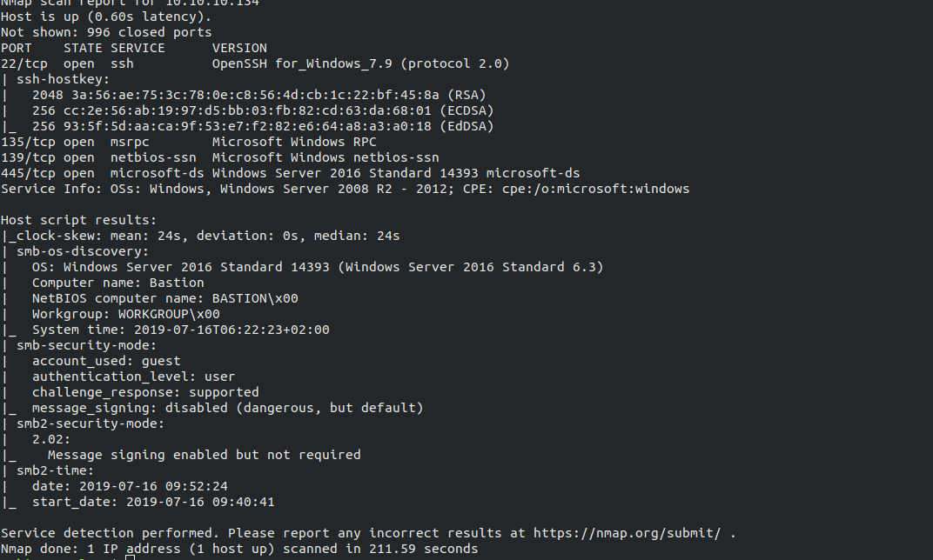This screenshot has width=933, height=560.
Task: Click the Computer name: Bastion text
Action: (x=117, y=283)
